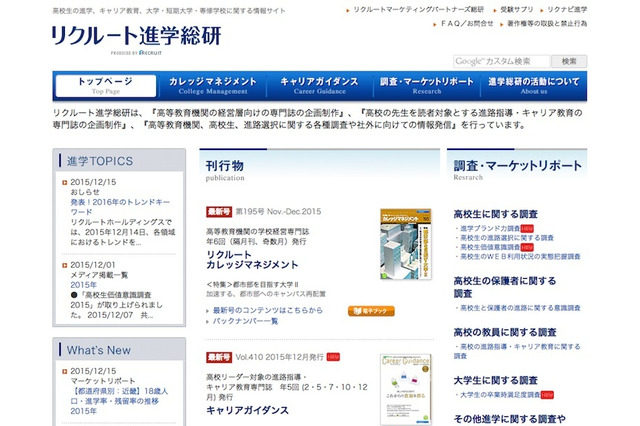Open the キャリアガイダンス publication title link
The width and height of the screenshot is (640, 426).
tap(247, 410)
